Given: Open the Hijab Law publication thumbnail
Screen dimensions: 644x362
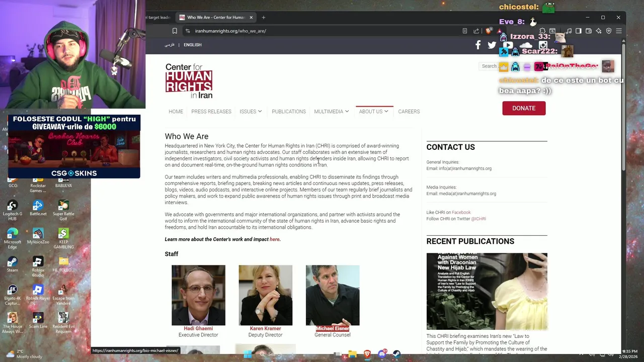Looking at the screenshot, I should (x=487, y=291).
